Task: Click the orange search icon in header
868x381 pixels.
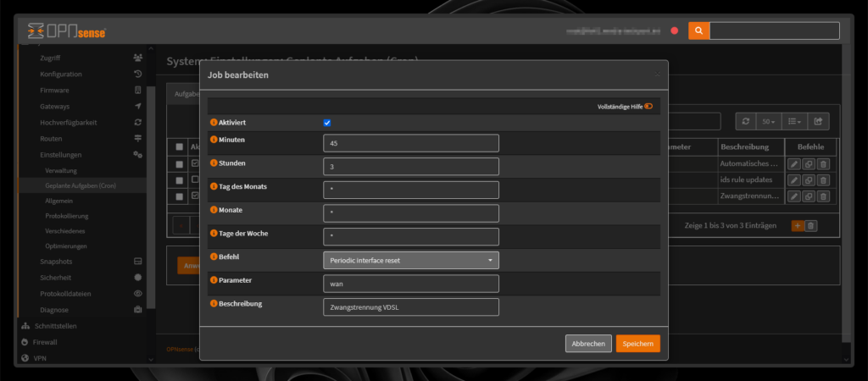Action: tap(698, 30)
